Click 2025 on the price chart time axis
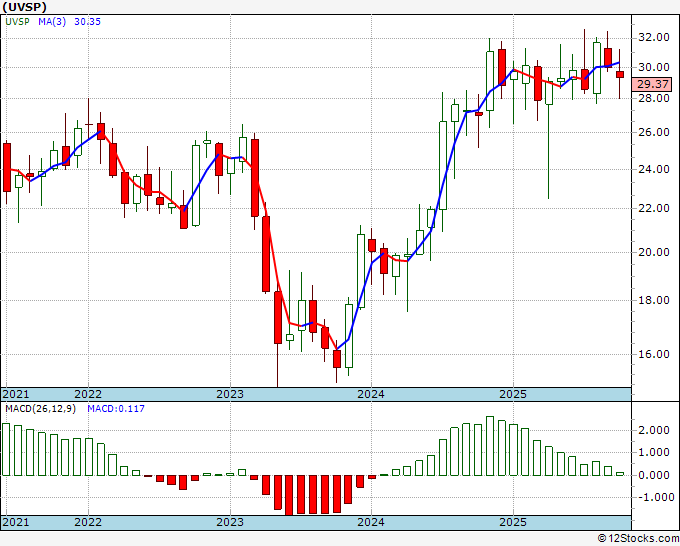This screenshot has height=546, width=680. tap(513, 394)
